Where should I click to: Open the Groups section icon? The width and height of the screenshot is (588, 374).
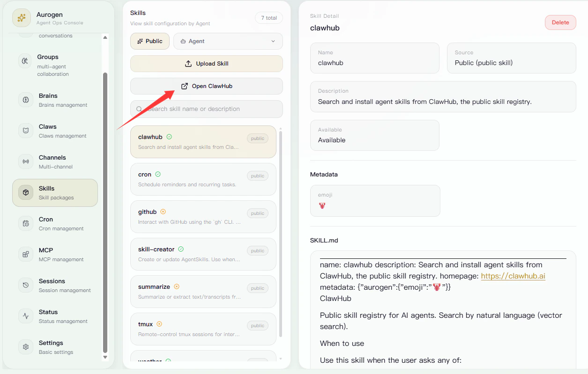click(25, 61)
